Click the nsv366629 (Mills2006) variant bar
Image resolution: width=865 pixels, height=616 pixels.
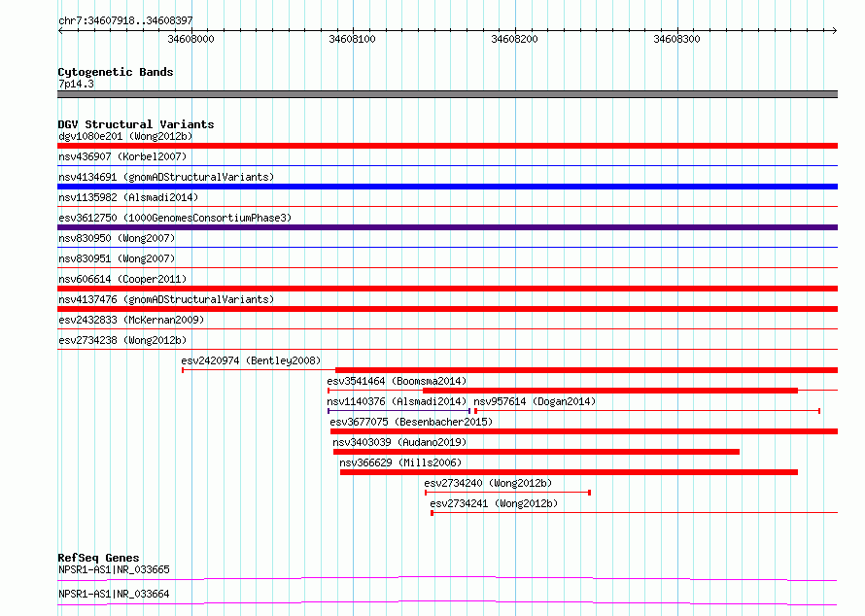pyautogui.click(x=569, y=472)
